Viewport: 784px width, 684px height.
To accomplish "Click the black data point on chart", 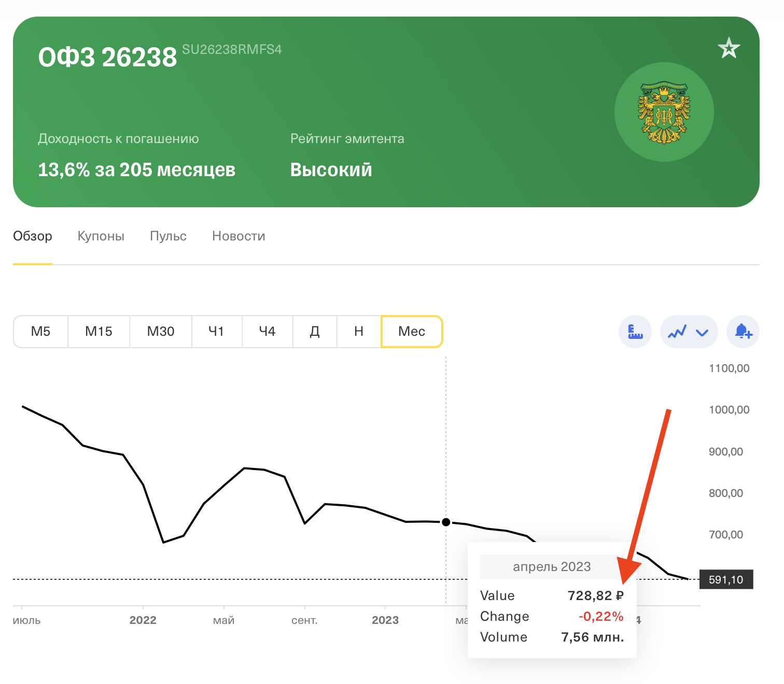I will (x=446, y=522).
